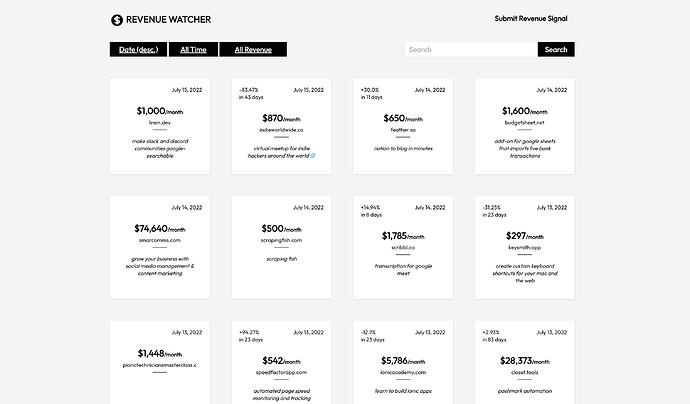Open the speedfactorapp.com card
The width and height of the screenshot is (690, 404).
281,372
